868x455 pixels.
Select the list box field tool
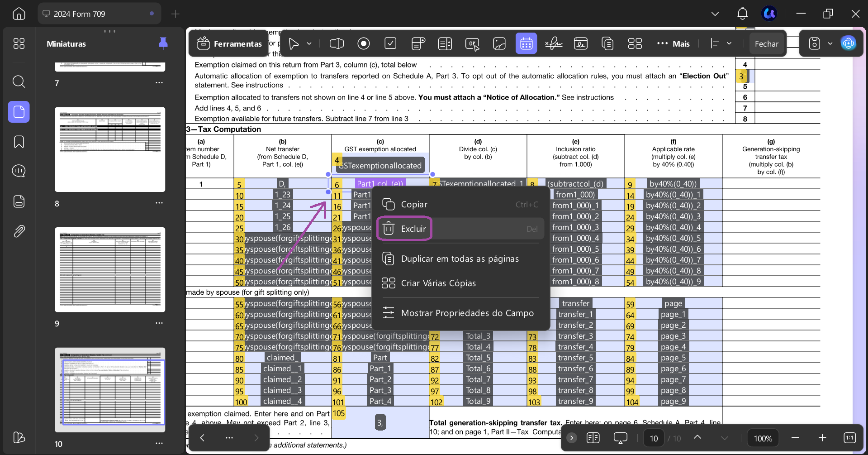(x=445, y=43)
